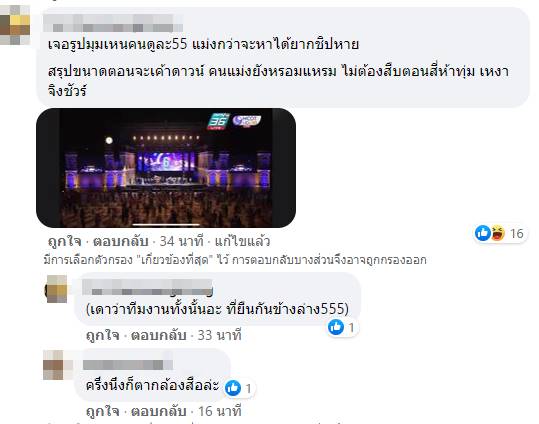The image size is (539, 424).
Task: Open the concert stage photo attachment
Action: click(x=166, y=168)
